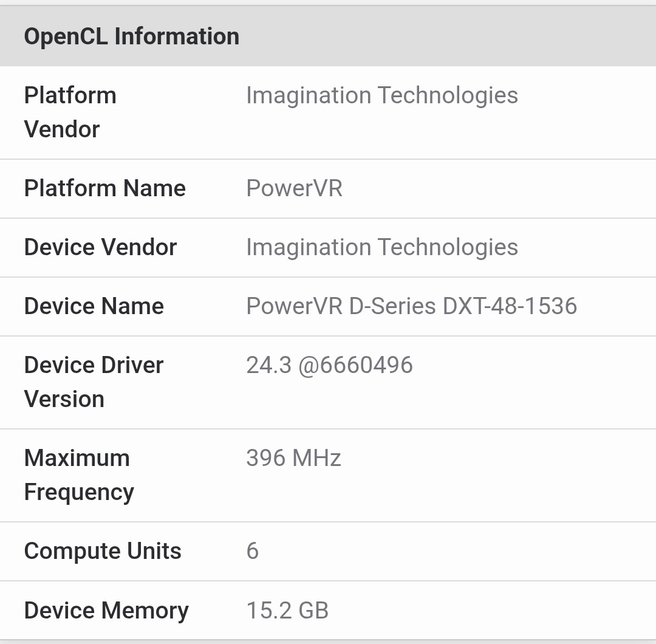Click the PowerVR D-Series device name value
Viewport: 656px width, 644px height.
(340, 306)
